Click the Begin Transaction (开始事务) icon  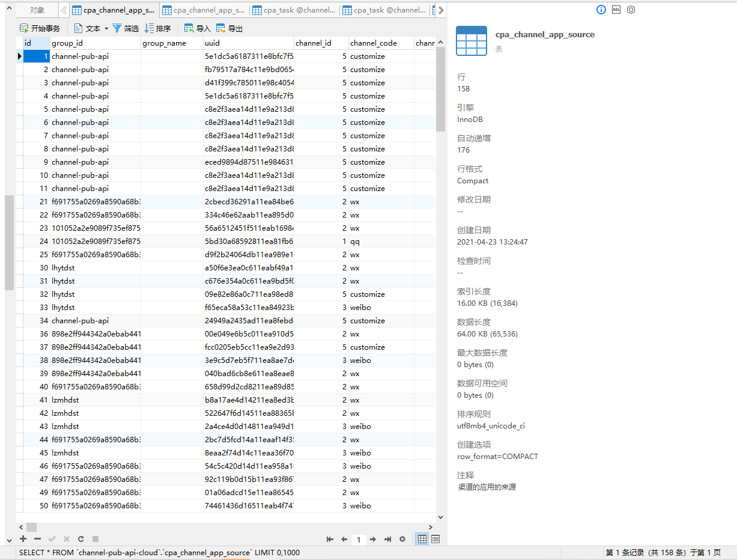point(25,28)
